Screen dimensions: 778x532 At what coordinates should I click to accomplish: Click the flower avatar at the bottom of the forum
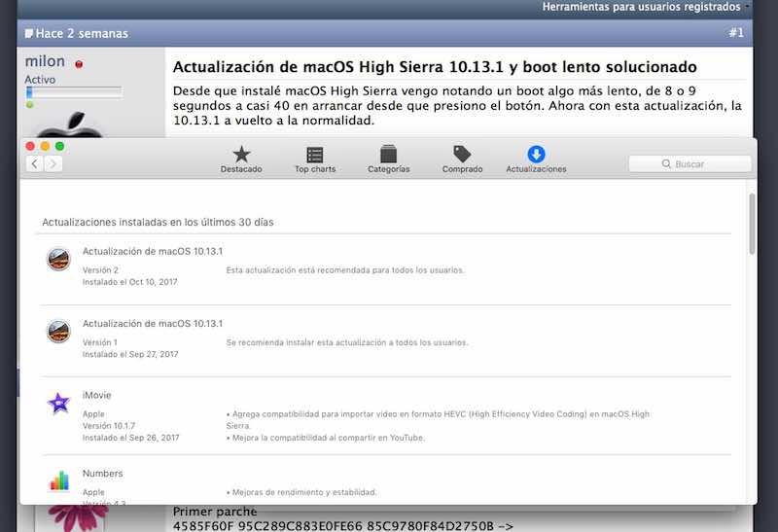tap(77, 518)
